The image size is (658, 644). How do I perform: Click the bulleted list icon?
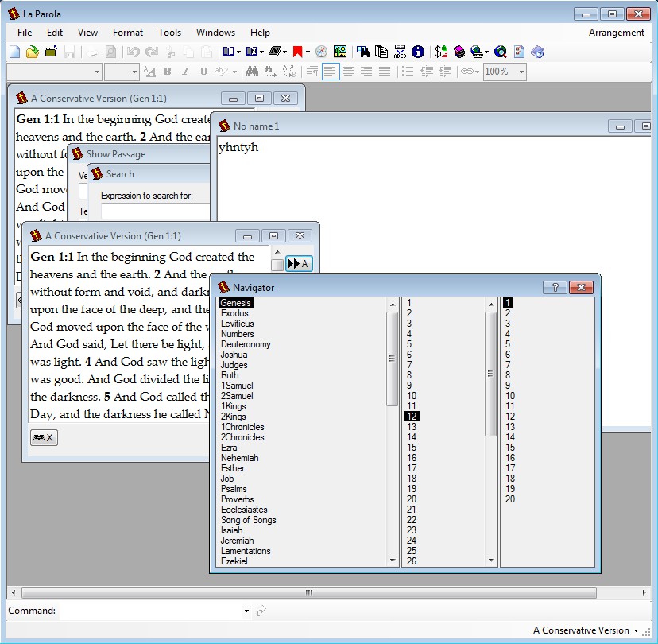point(408,72)
